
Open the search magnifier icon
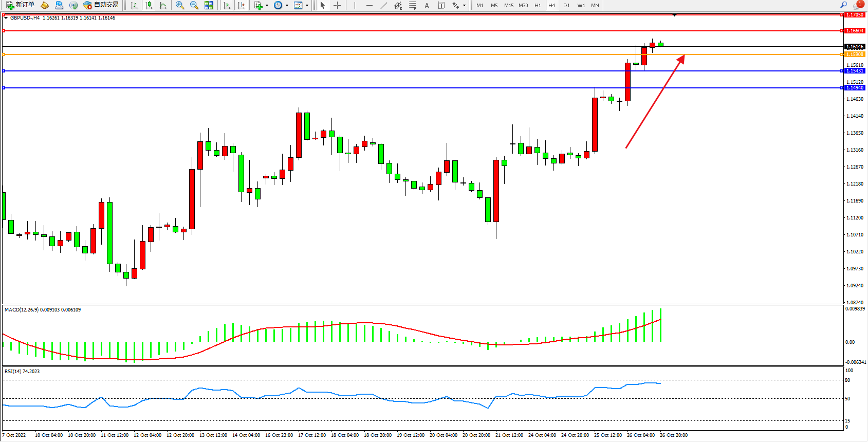[x=843, y=5]
